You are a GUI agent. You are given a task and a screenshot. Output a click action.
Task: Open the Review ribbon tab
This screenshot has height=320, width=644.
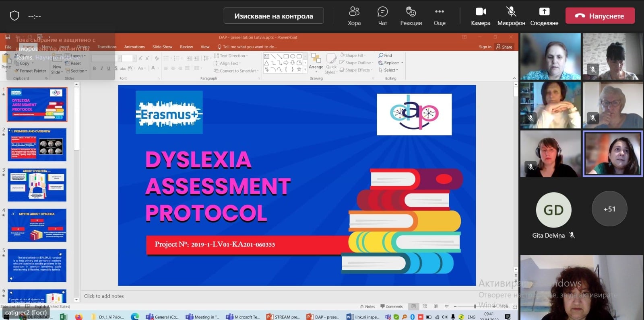[x=186, y=47]
